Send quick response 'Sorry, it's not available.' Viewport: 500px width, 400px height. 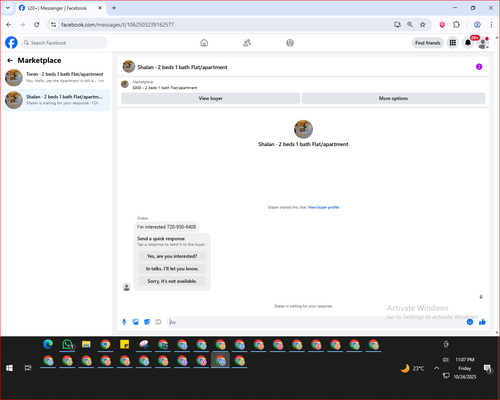tap(172, 281)
